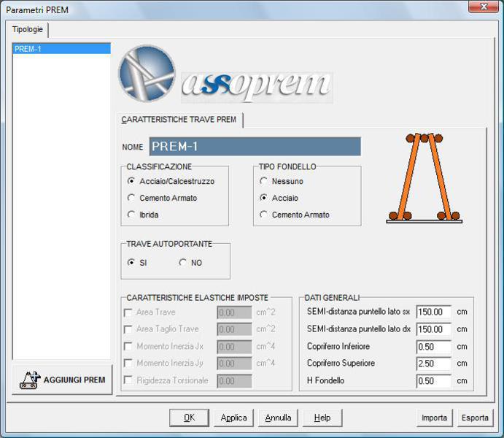Choose Ibrida under Classificazione

(x=131, y=215)
